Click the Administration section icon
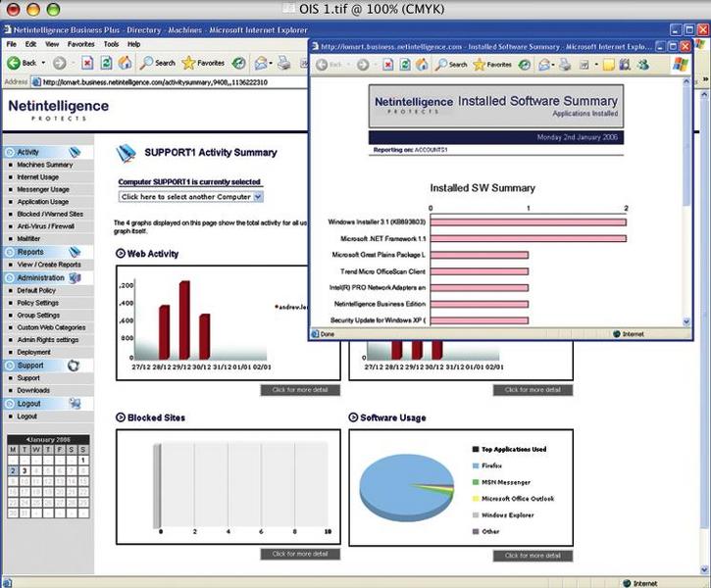 coord(75,277)
